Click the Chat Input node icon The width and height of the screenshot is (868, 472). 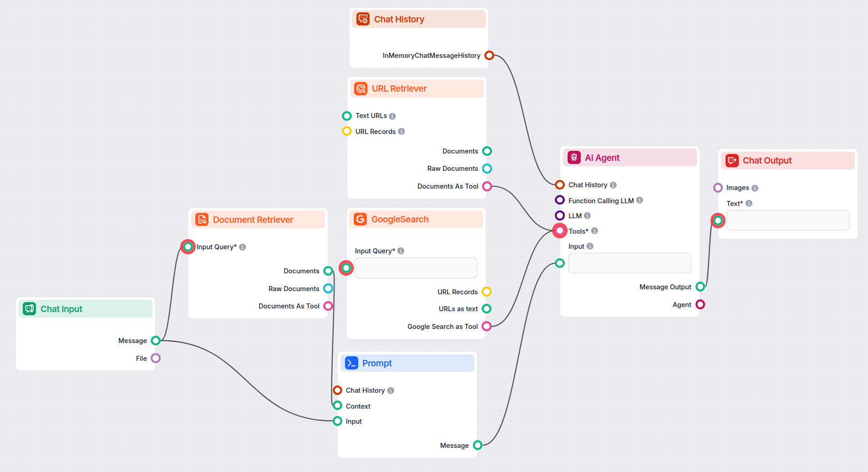[30, 309]
